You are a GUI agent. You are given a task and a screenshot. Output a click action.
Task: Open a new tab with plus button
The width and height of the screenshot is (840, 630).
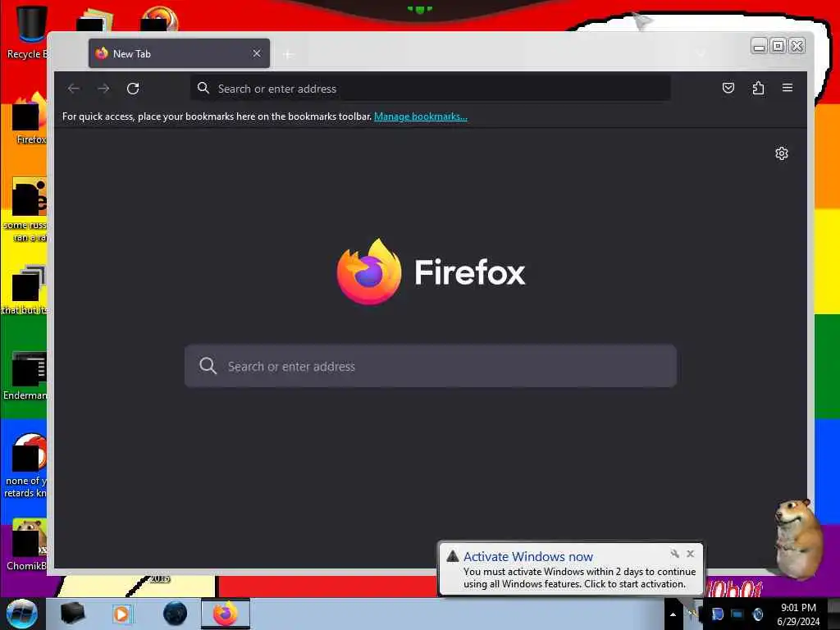pos(288,55)
